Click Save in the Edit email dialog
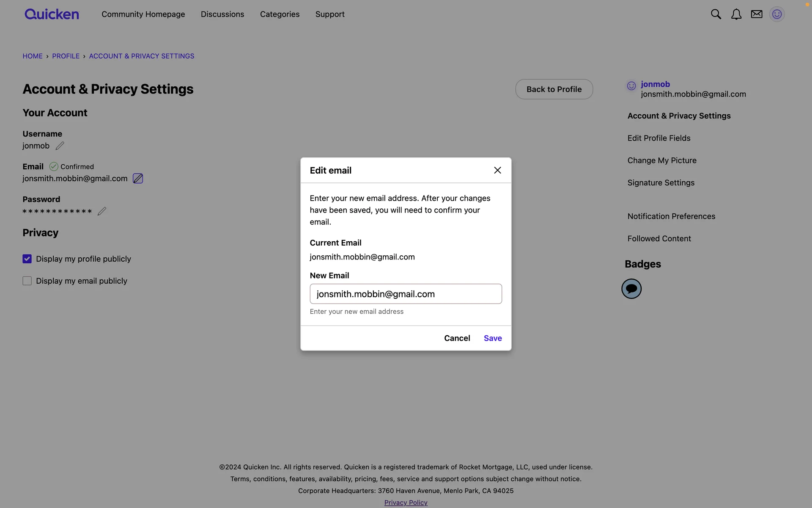This screenshot has height=508, width=812. pos(493,338)
